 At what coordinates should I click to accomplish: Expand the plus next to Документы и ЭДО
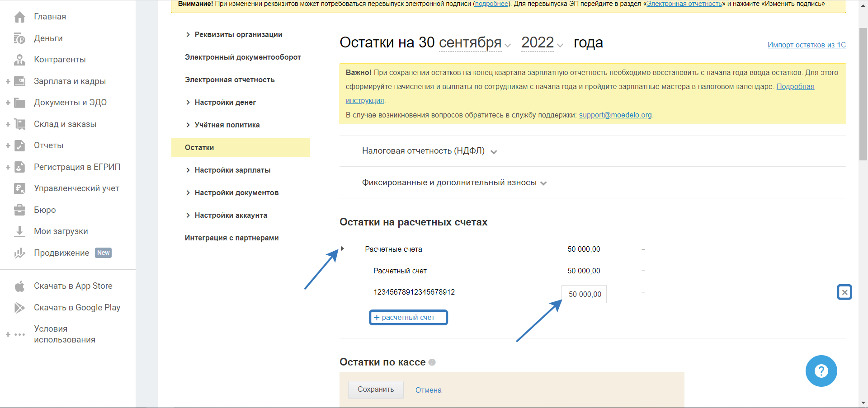tap(8, 103)
